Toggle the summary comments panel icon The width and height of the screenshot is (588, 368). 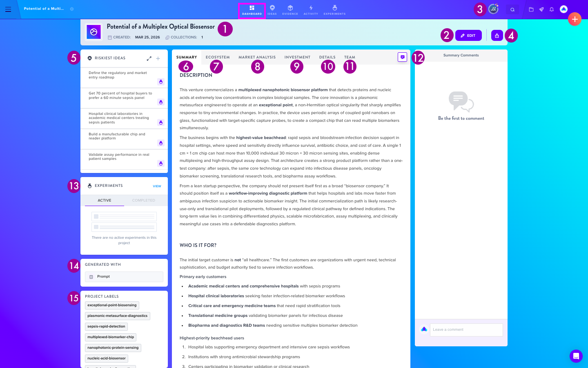(403, 57)
